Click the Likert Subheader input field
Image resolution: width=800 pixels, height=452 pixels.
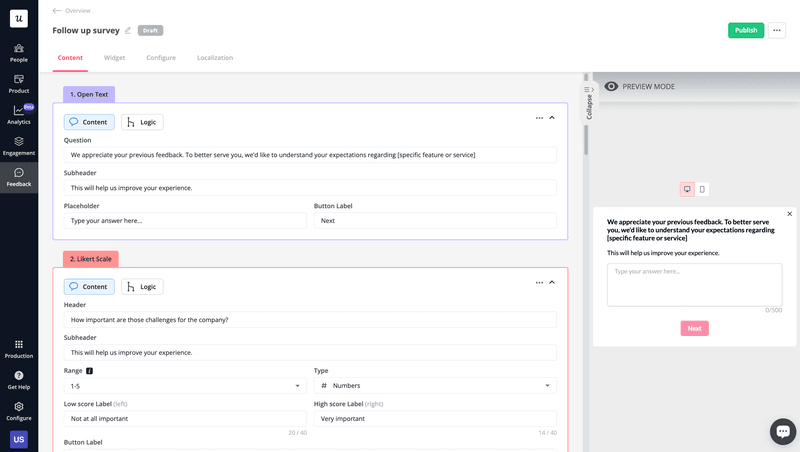tap(310, 353)
